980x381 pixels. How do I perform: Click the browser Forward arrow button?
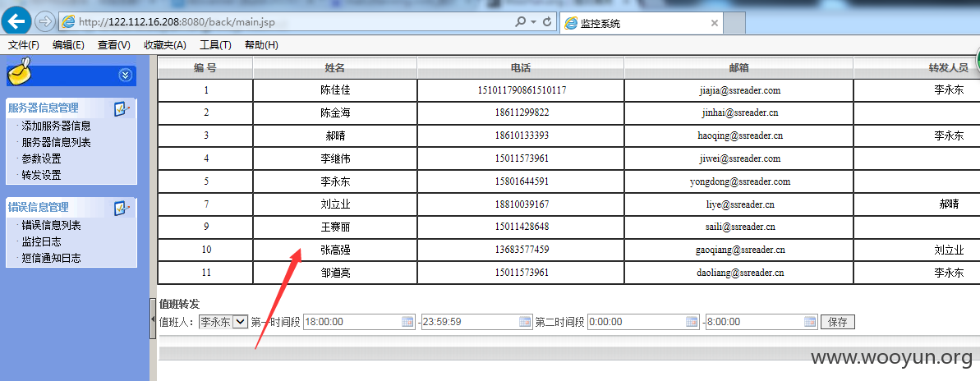pyautogui.click(x=44, y=21)
